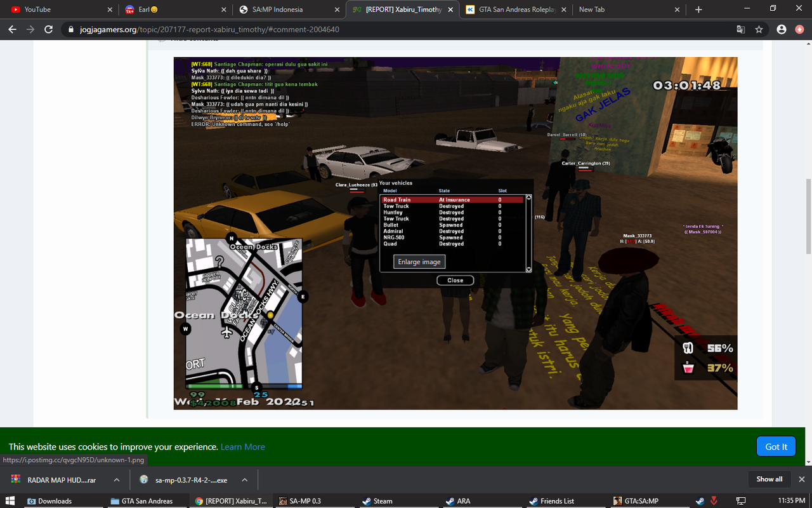Click the browser forward arrow
Image resolution: width=812 pixels, height=508 pixels.
[x=30, y=29]
